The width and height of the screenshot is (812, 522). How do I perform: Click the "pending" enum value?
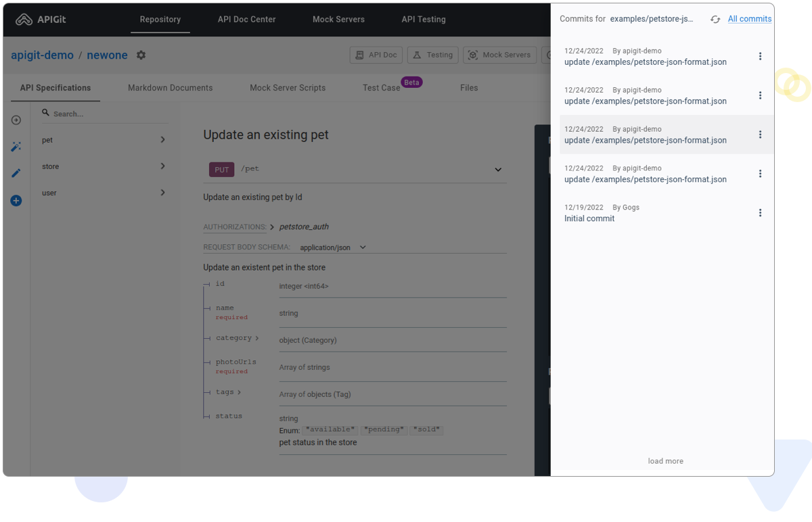tap(384, 429)
